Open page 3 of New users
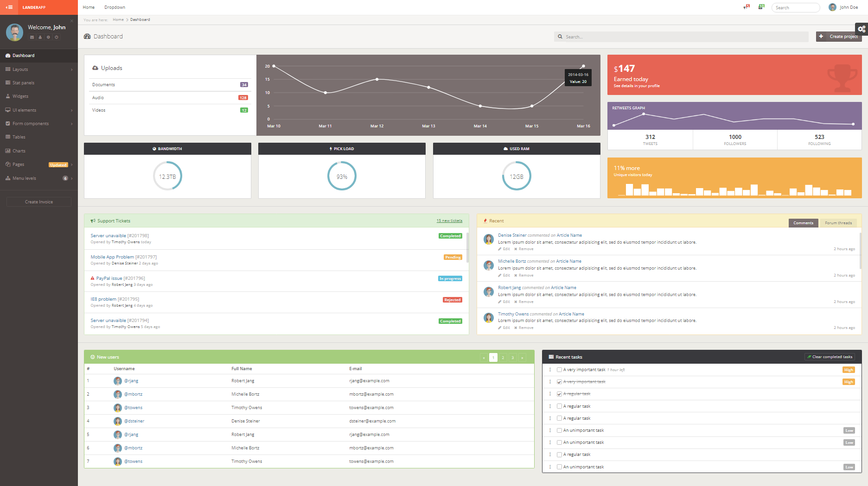Screen dimensions: 868x486 513,358
